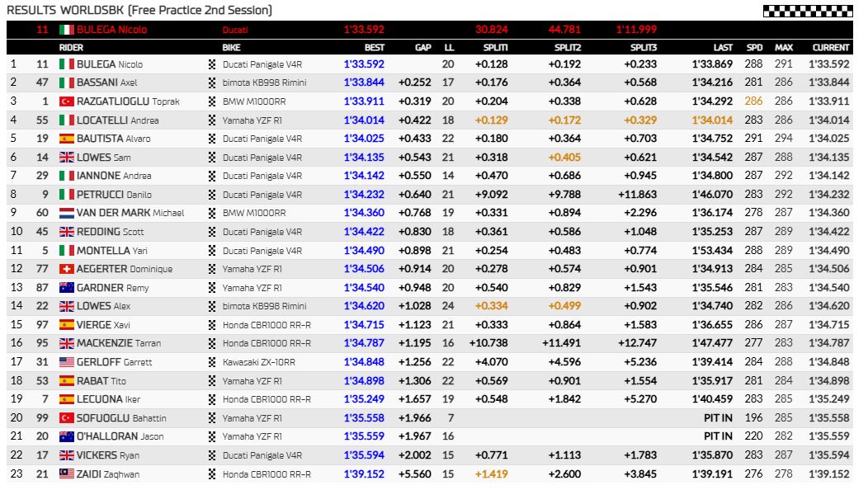The height and width of the screenshot is (490, 868).
Task: Click the orange speed value 286 for RAZGATLIOGLU
Action: pyautogui.click(x=753, y=101)
